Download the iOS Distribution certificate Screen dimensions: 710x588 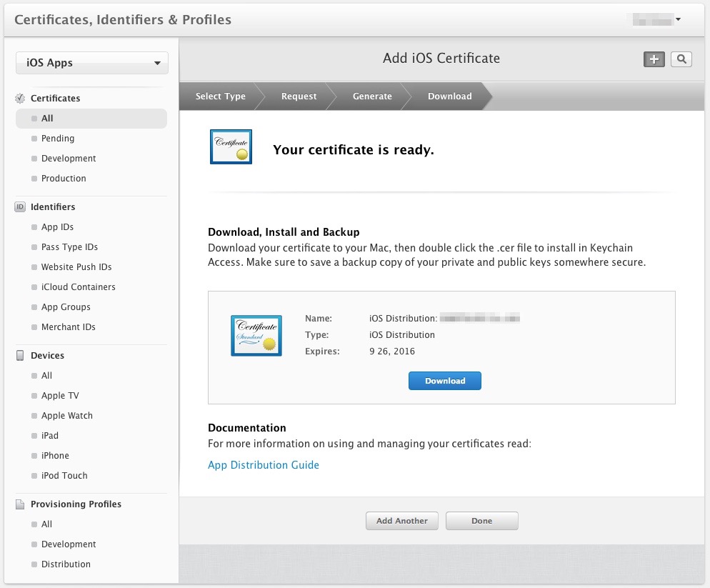445,381
